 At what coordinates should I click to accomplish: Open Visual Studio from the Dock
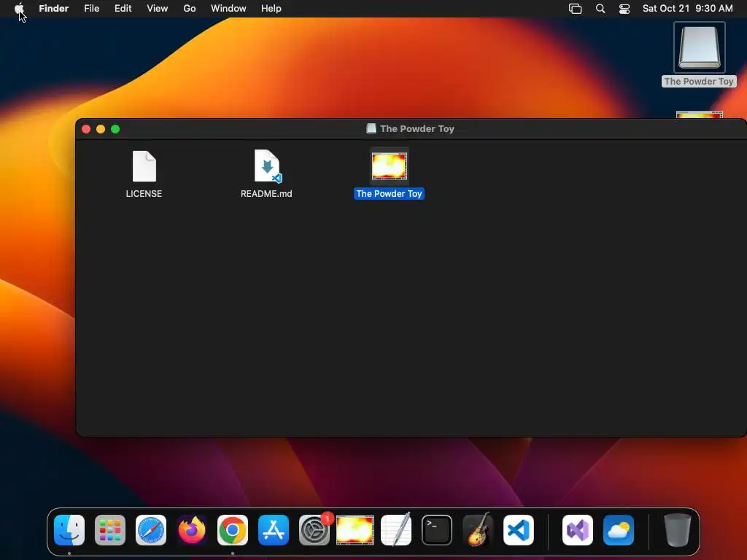tap(578, 530)
